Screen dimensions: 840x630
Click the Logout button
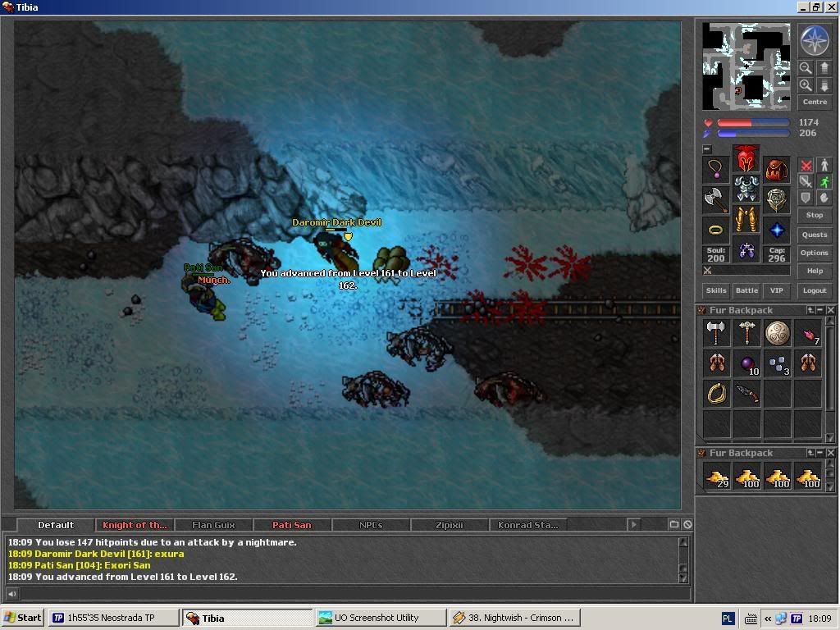tap(815, 290)
